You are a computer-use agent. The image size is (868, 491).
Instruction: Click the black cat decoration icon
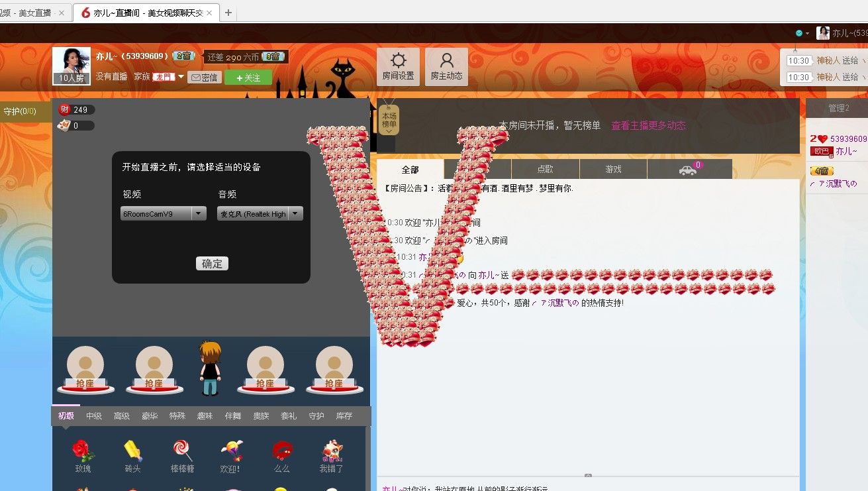pos(344,77)
